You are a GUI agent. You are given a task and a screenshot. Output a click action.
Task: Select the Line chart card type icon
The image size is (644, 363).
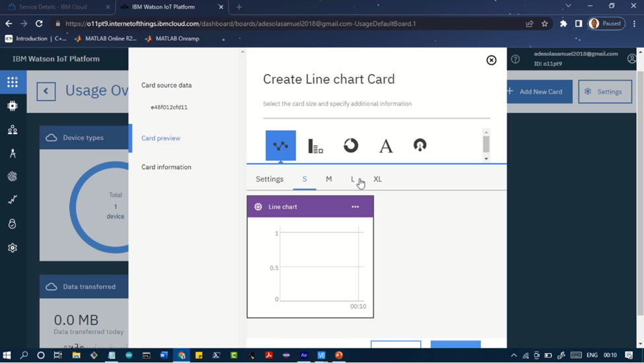coord(281,146)
